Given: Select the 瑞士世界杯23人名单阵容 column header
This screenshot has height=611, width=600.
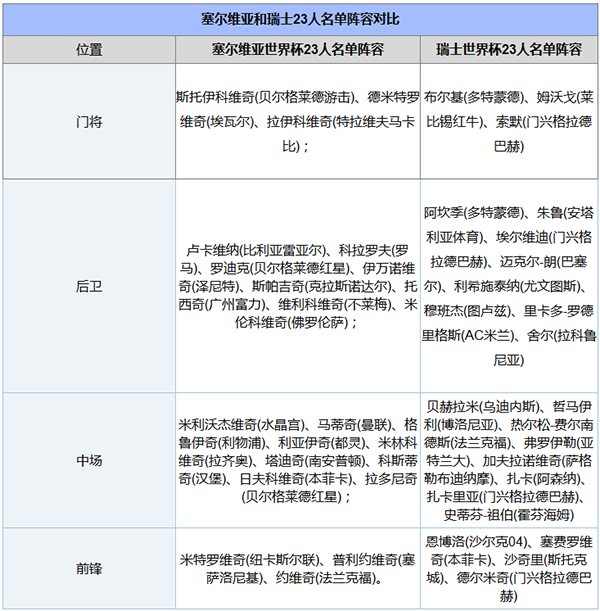Looking at the screenshot, I should (x=509, y=49).
